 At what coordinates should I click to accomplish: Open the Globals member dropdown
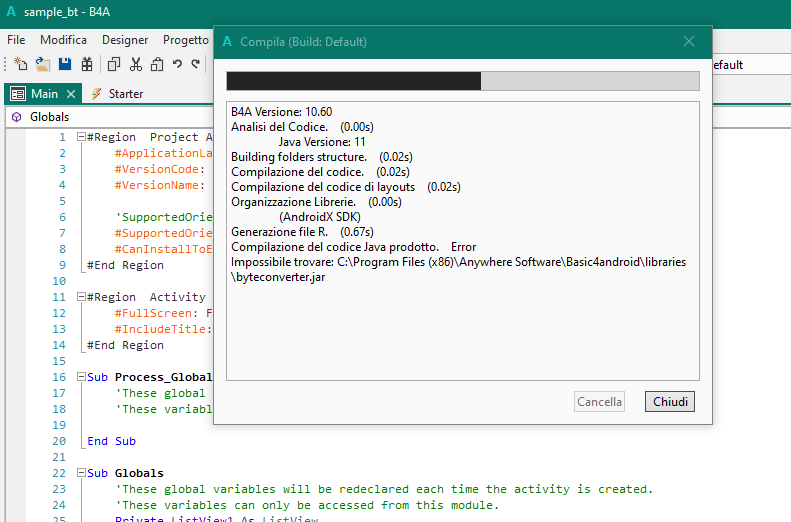(109, 117)
